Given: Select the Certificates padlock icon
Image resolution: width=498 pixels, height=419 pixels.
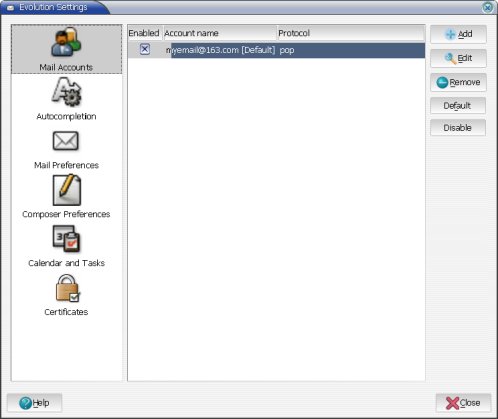Looking at the screenshot, I should click(x=68, y=288).
